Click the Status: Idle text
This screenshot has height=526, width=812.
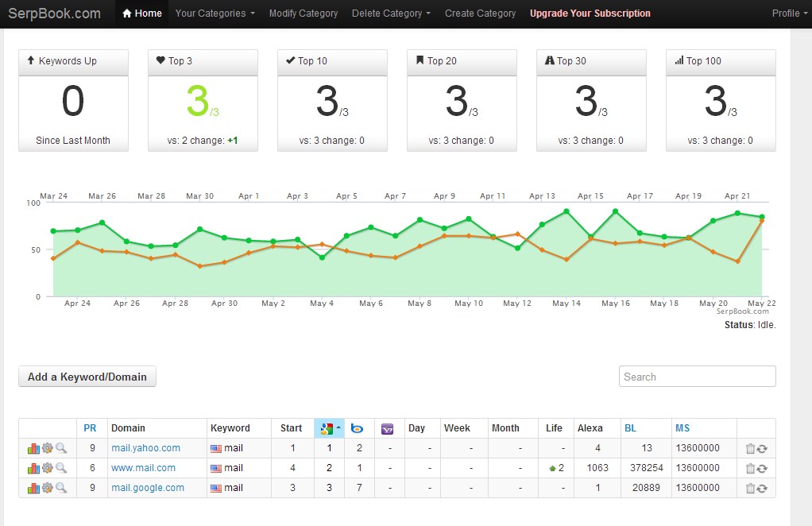(x=750, y=325)
